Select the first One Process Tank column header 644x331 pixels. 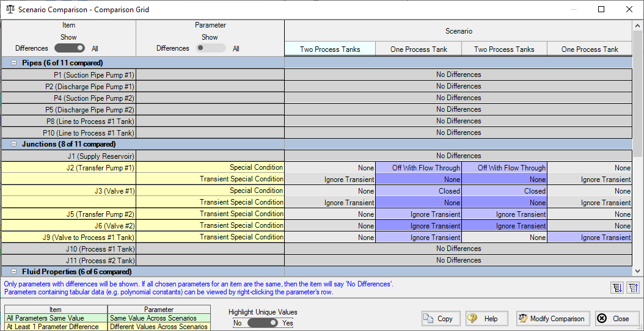[419, 49]
